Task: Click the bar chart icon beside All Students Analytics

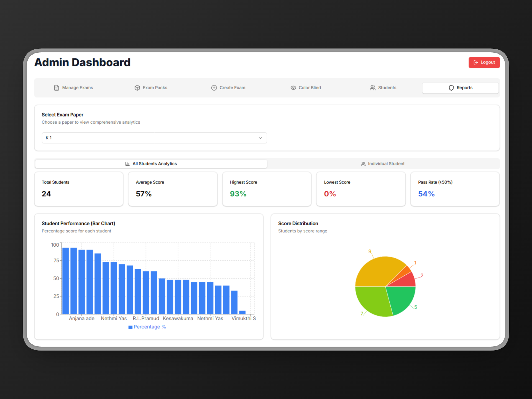Action: 127,164
